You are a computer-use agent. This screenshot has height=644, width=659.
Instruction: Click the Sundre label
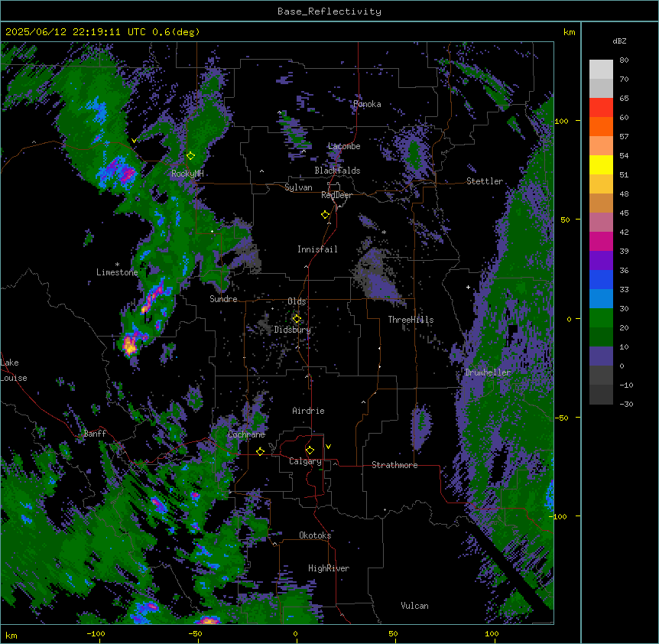pyautogui.click(x=223, y=299)
